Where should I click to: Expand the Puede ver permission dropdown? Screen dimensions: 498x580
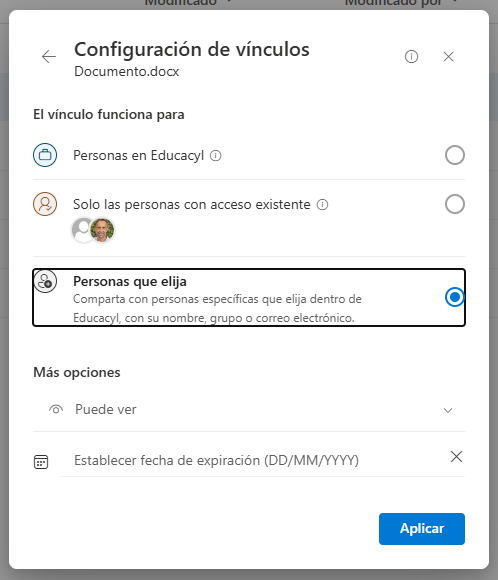pyautogui.click(x=249, y=410)
